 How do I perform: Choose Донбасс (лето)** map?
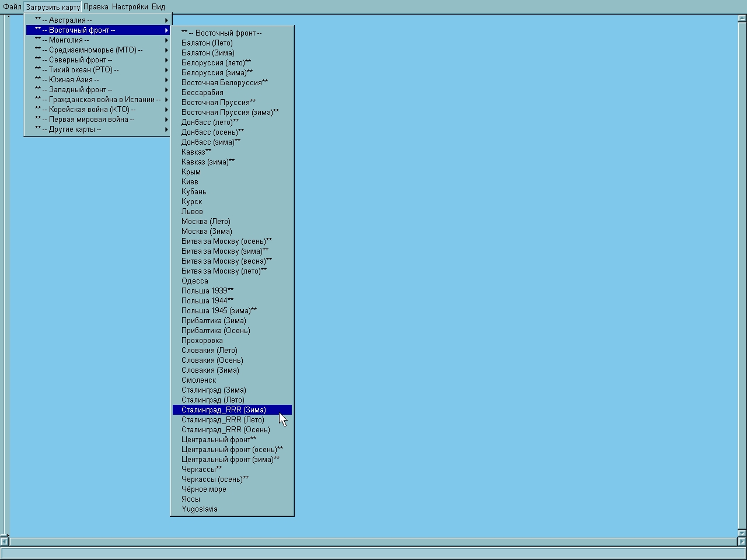pos(232,123)
